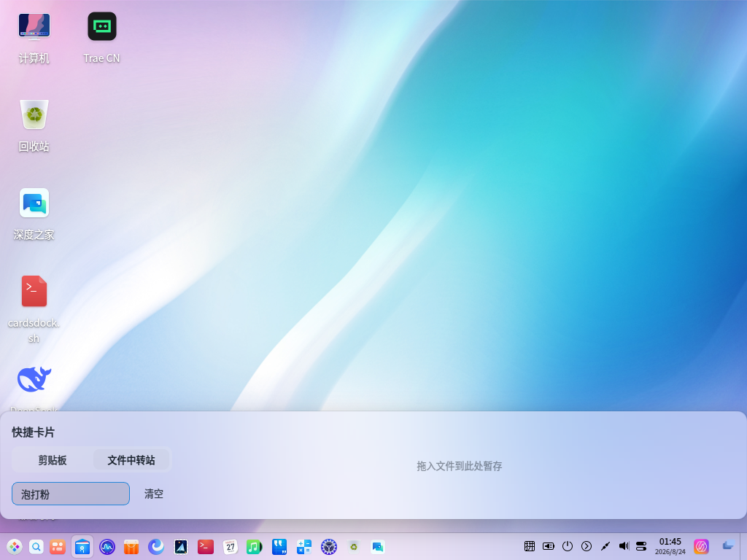Click the 泡打粉 input field
The height and width of the screenshot is (560, 747).
tap(71, 494)
